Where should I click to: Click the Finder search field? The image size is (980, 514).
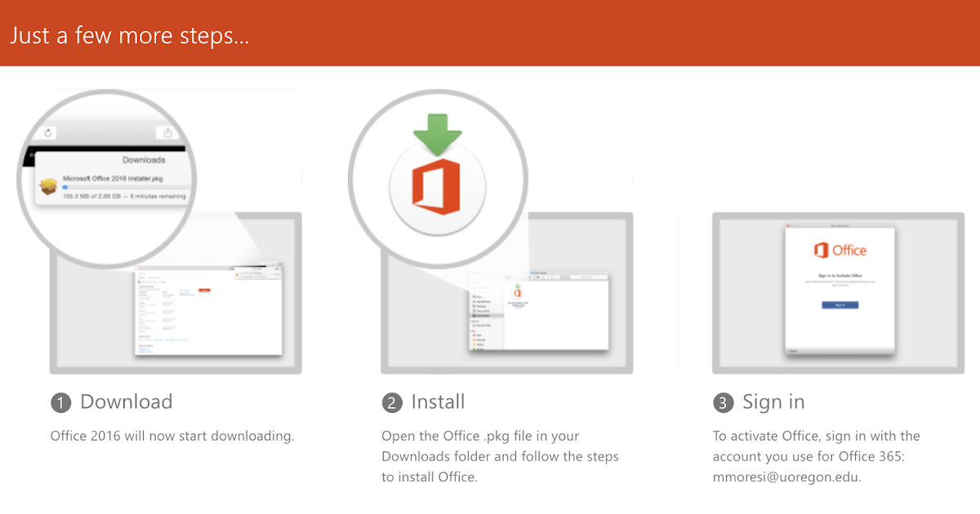point(589,277)
